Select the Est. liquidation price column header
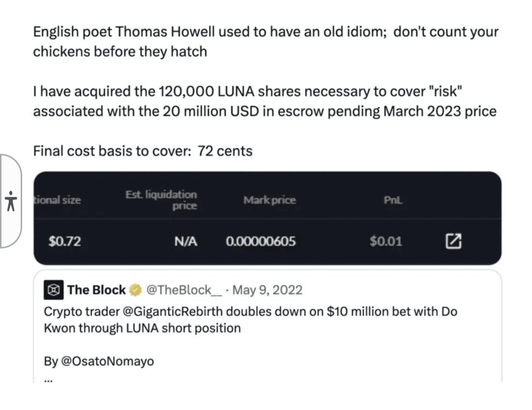The height and width of the screenshot is (410, 532). coord(161,200)
